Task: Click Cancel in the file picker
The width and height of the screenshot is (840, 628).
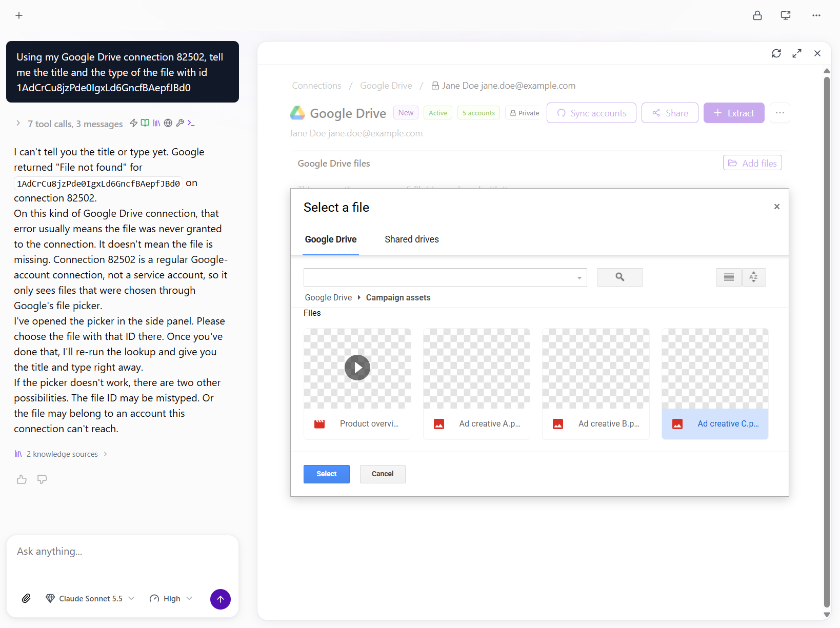Action: [383, 474]
